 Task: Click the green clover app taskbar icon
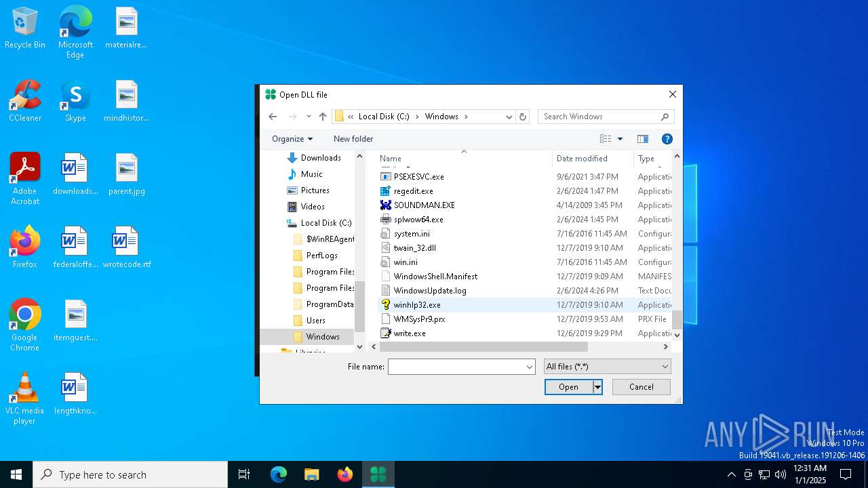378,474
